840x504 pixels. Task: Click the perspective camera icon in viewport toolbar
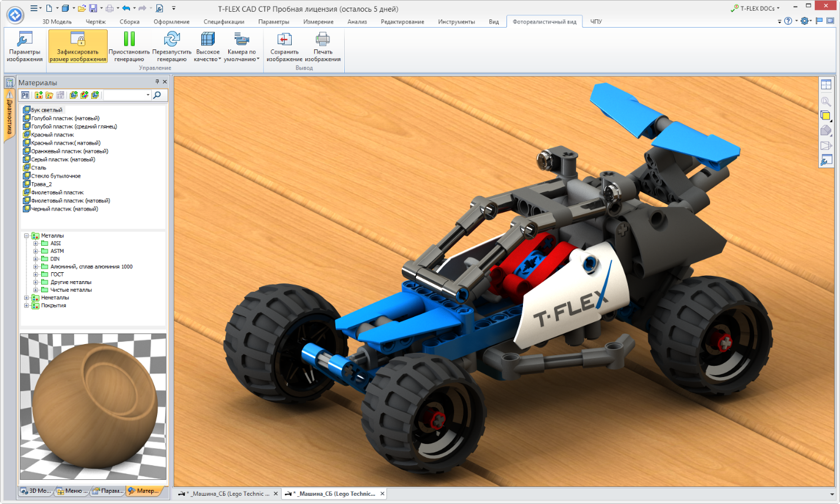click(x=826, y=145)
